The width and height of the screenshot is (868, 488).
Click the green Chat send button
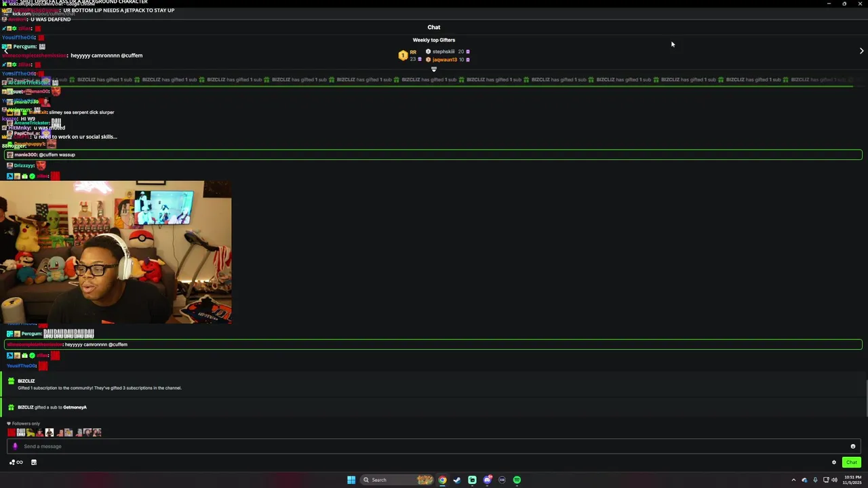[x=852, y=462]
